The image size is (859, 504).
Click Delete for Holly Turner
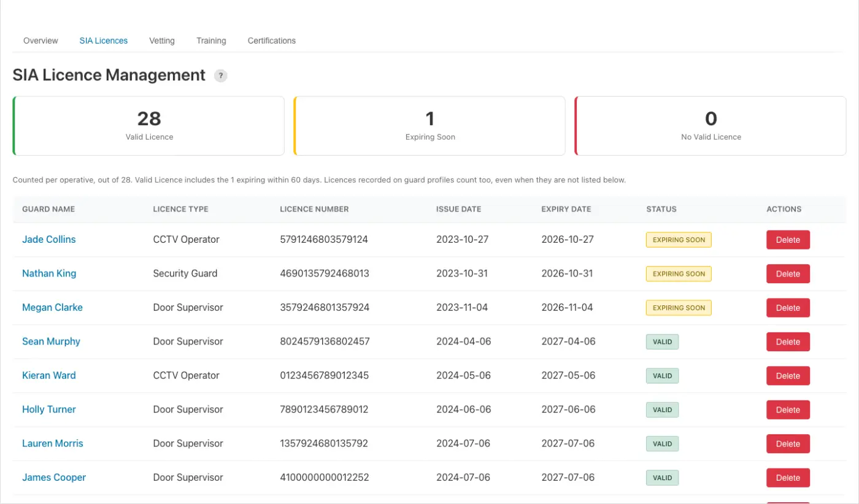click(x=788, y=410)
